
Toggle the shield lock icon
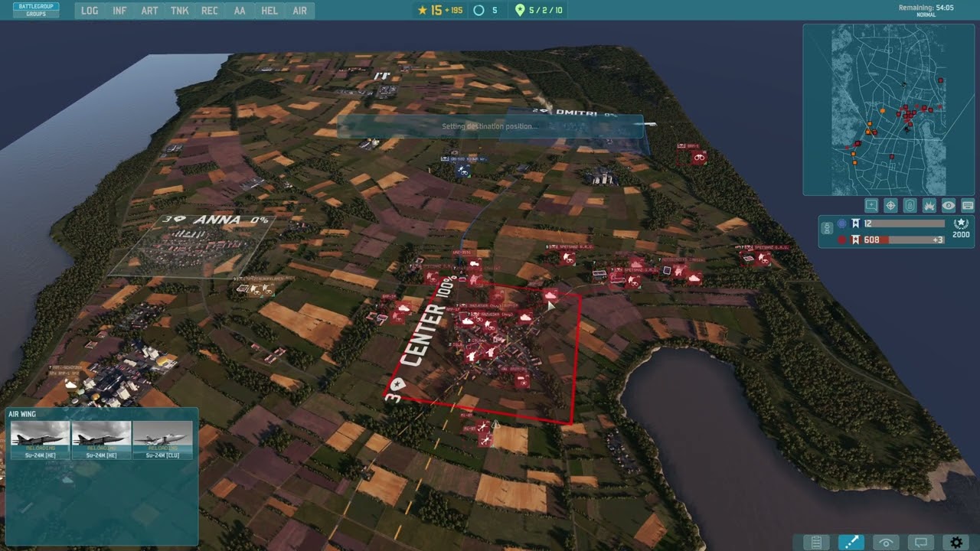910,205
